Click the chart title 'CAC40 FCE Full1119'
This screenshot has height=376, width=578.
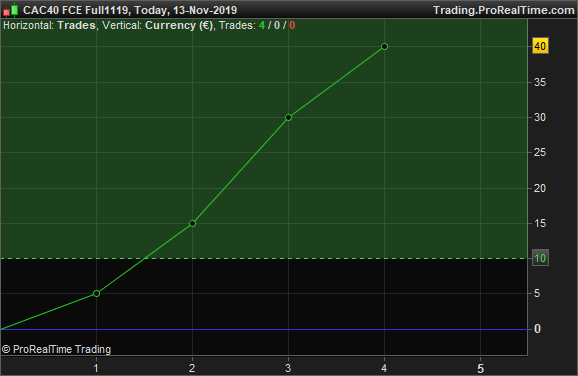[76, 10]
